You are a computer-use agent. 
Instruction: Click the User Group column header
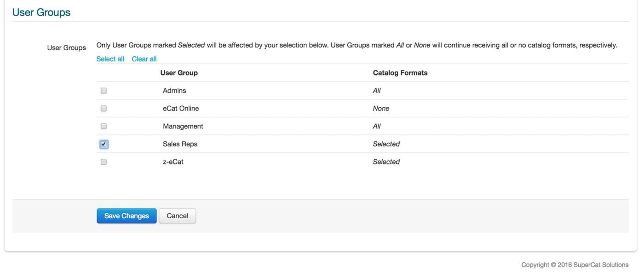tap(179, 73)
